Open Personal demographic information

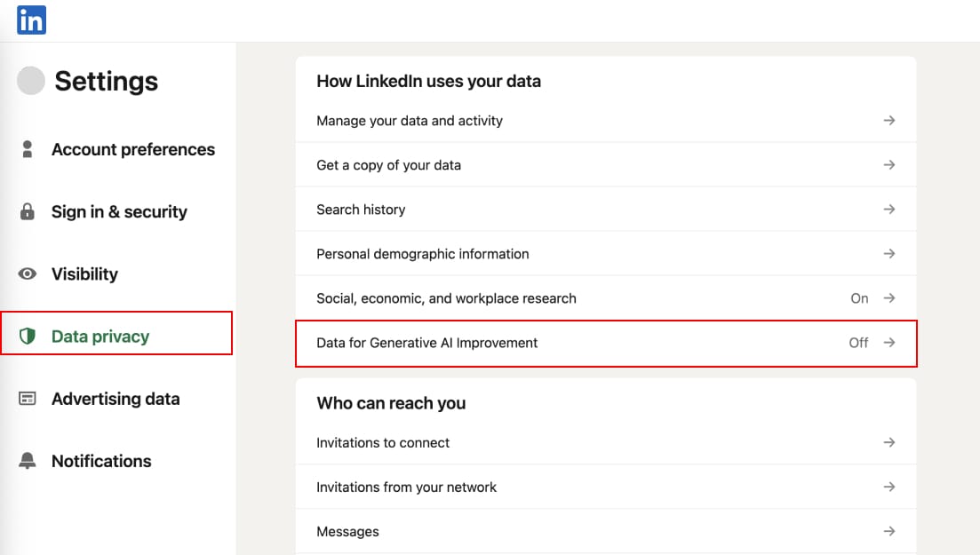coord(606,254)
